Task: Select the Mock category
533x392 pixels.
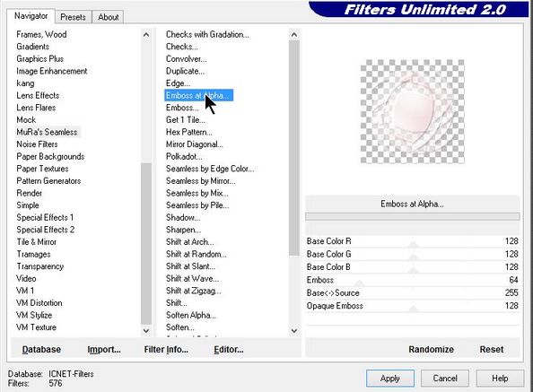Action: click(x=26, y=120)
